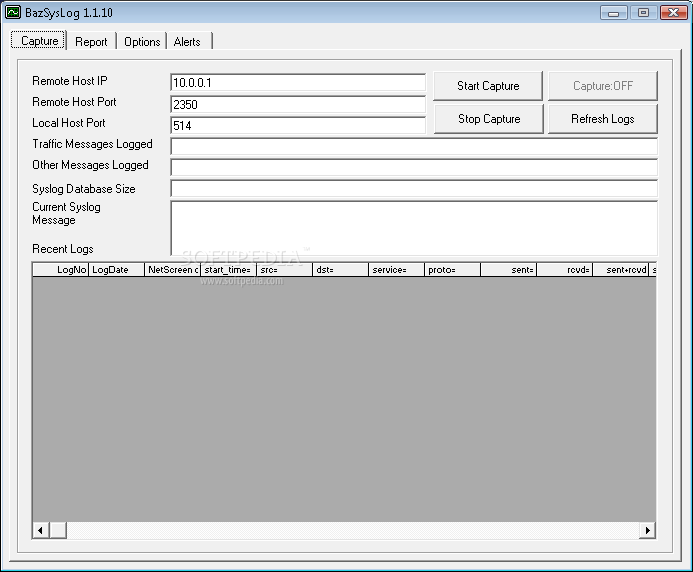
Task: Click the log grid's right scroll arrow
Action: pyautogui.click(x=647, y=530)
